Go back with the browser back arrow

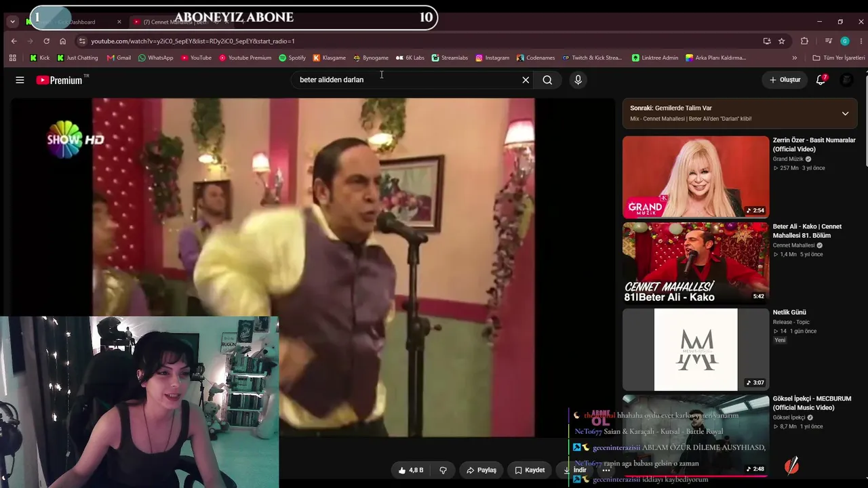14,41
